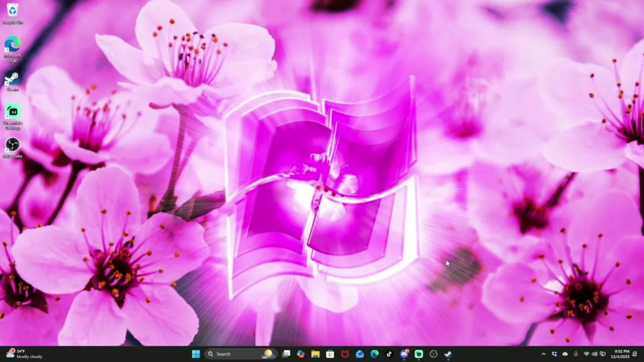Open McAfee from the taskbar
Image resolution: width=644 pixels, height=362 pixels.
pyautogui.click(x=345, y=354)
